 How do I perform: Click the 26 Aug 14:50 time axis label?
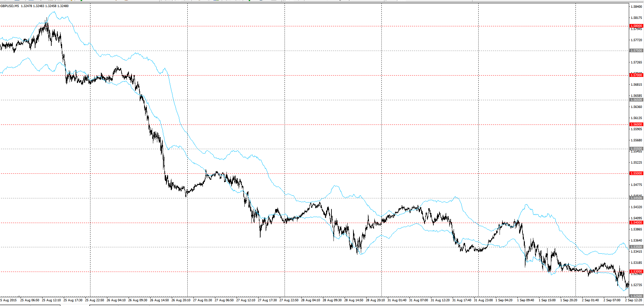click(159, 300)
